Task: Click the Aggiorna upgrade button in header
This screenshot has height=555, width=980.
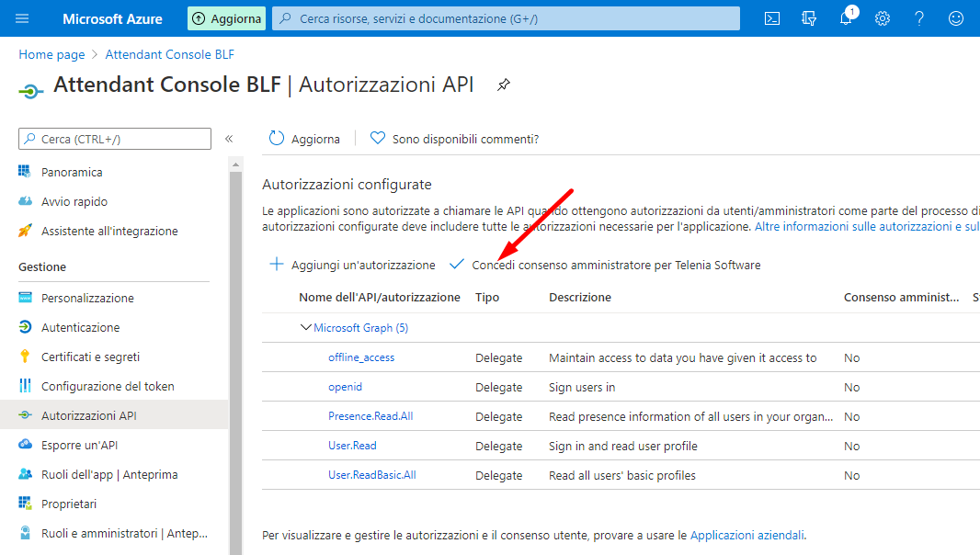Action: tap(226, 18)
